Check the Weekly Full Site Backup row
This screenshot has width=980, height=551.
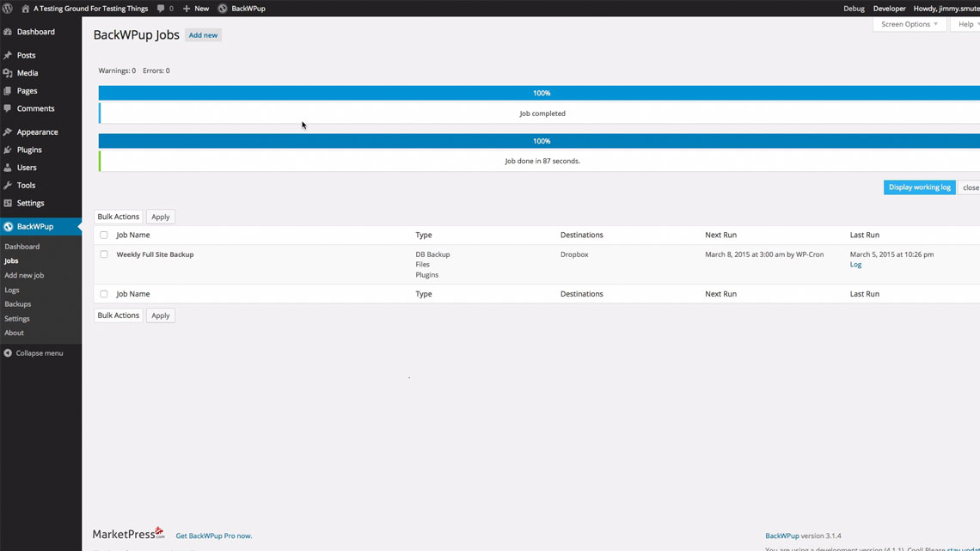coord(104,254)
